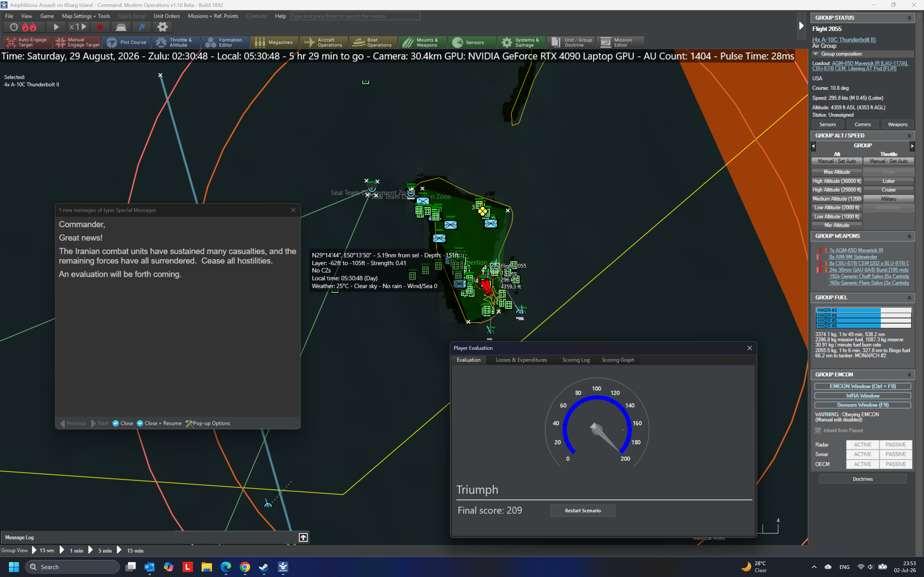This screenshot has height=577, width=924.
Task: Open Aircraft Operations
Action: point(324,42)
